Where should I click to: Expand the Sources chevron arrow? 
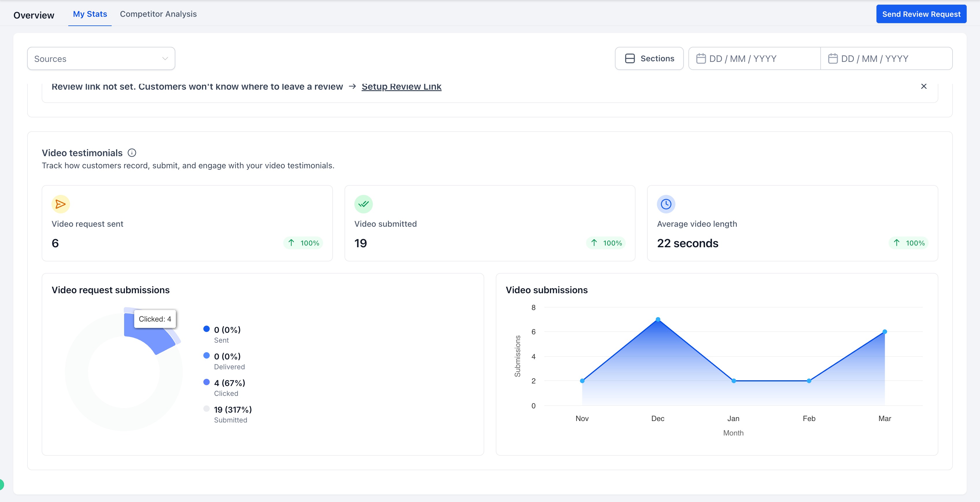tap(165, 59)
